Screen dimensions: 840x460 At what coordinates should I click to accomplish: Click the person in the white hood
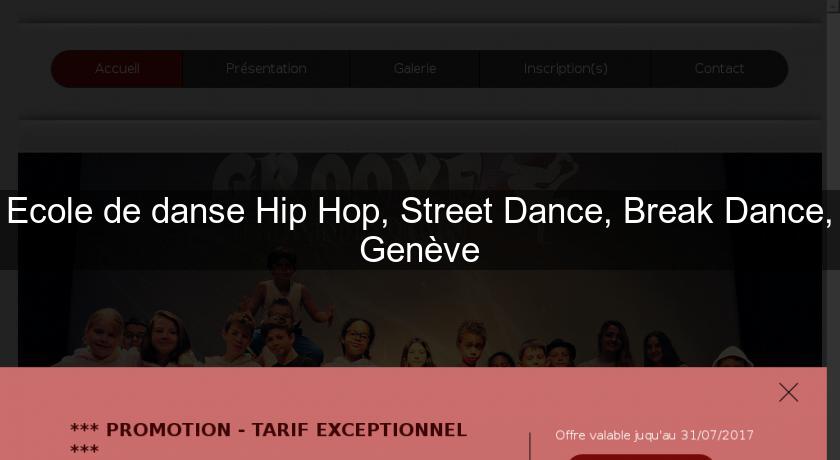(x=733, y=357)
